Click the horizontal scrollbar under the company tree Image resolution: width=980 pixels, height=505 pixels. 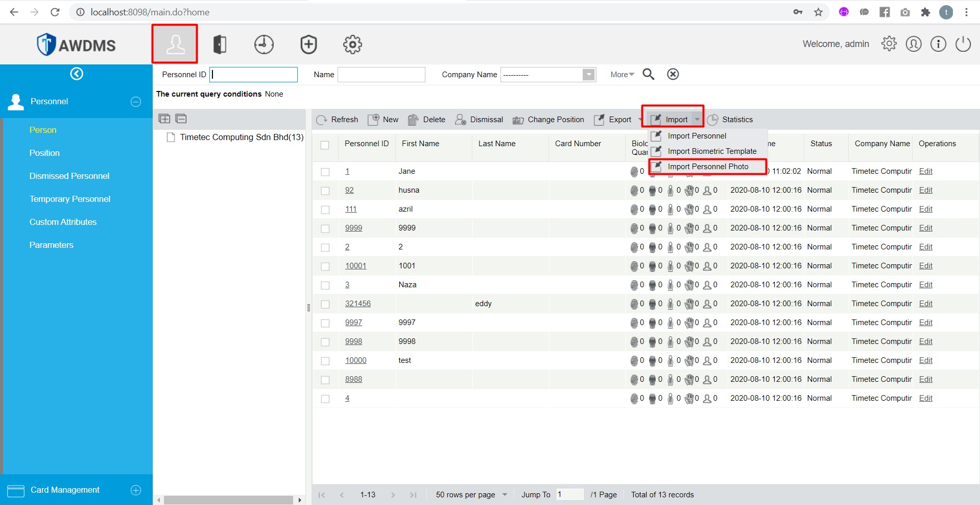tap(228, 500)
